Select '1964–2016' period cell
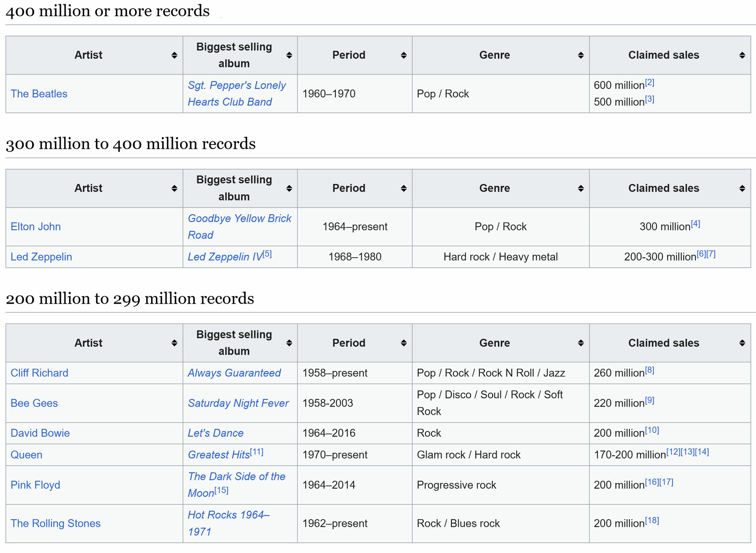This screenshot has width=756, height=553. click(x=355, y=433)
